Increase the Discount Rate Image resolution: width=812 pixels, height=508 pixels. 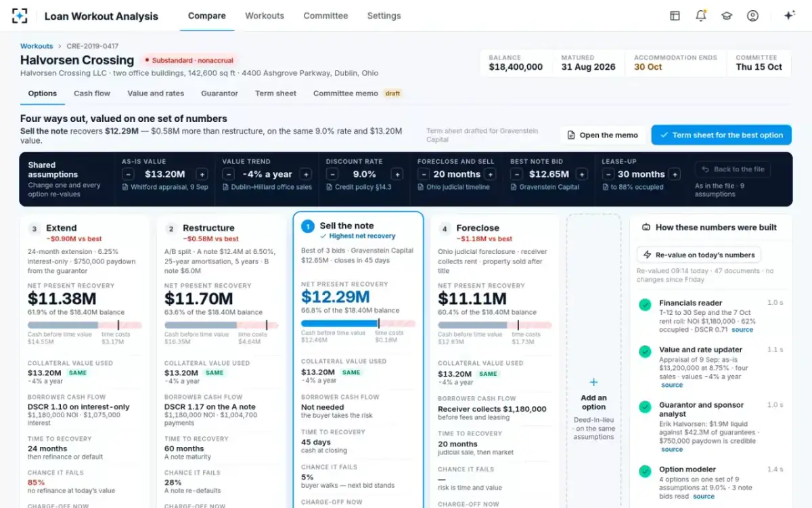pos(397,174)
